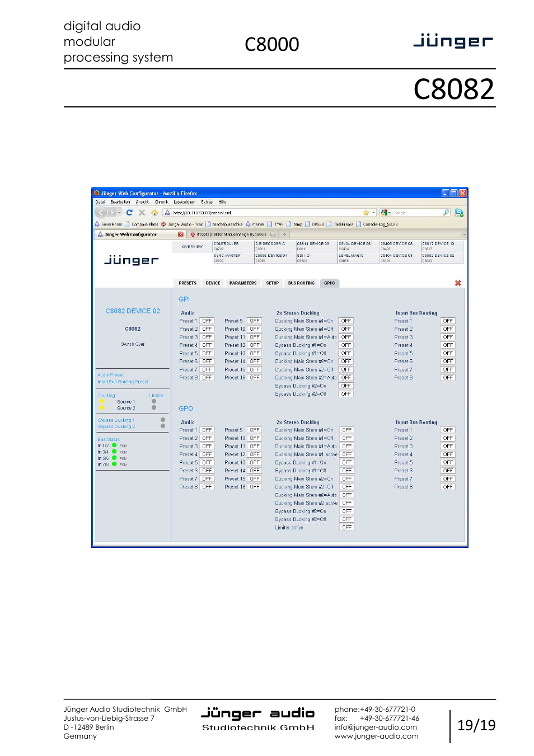Click the Firefox forward arrow button
Image resolution: width=534 pixels, height=756 pixels.
(113, 213)
